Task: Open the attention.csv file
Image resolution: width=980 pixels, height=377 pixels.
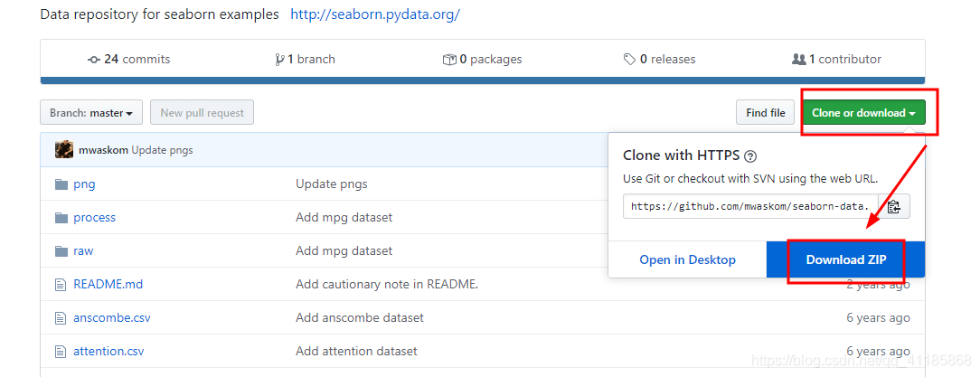Action: [108, 352]
